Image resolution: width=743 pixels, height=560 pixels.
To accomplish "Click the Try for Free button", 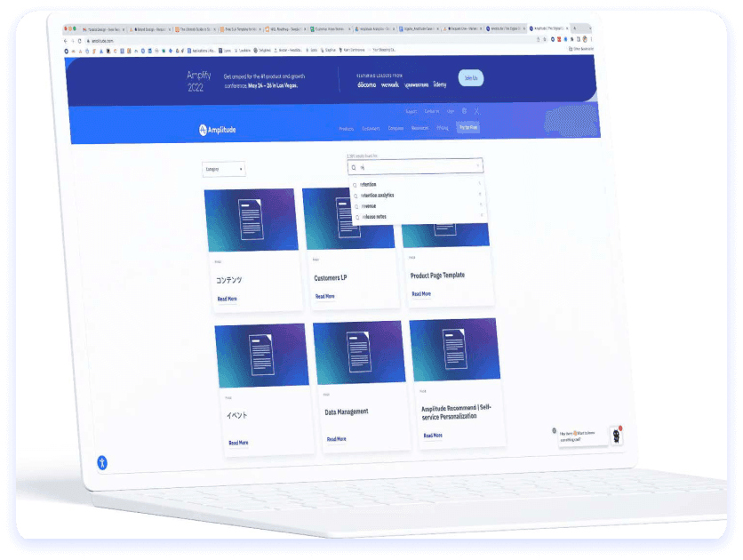I will (x=467, y=128).
